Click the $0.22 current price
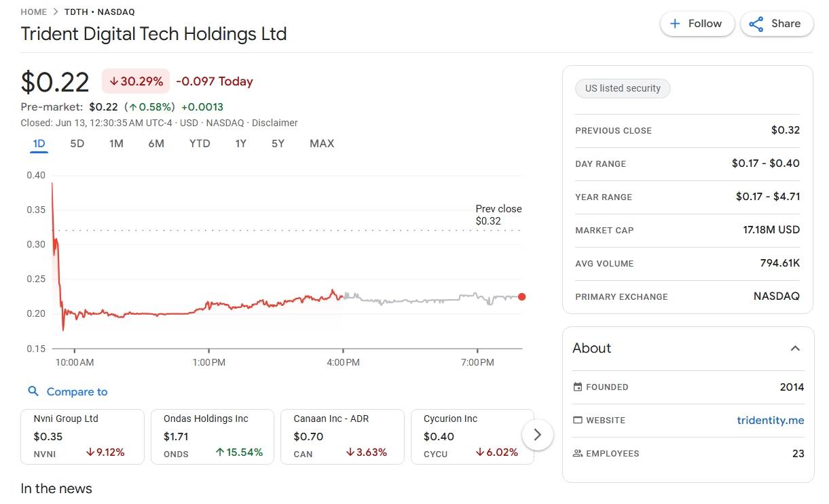Viewport: 829px width, 504px height. pyautogui.click(x=55, y=82)
